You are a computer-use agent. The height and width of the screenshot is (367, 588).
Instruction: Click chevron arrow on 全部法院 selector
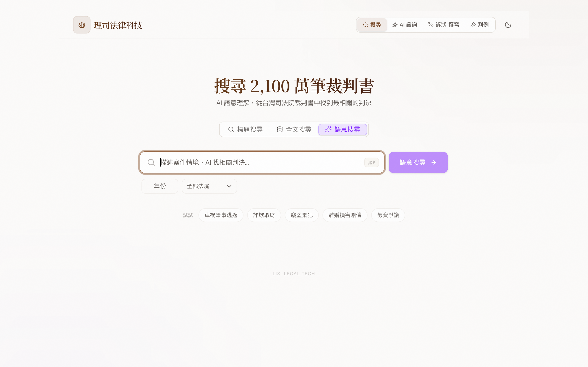(x=229, y=186)
